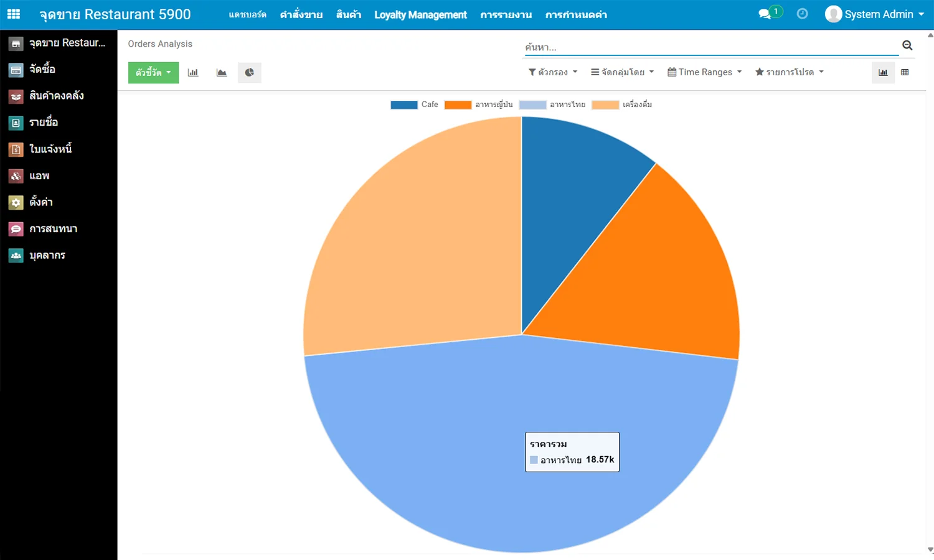
Task: Open the Loyalty Management menu
Action: [x=420, y=15]
